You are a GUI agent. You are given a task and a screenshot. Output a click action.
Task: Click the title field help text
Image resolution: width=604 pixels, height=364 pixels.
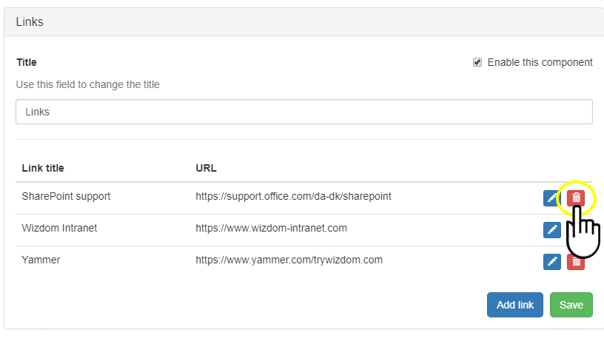coord(87,84)
